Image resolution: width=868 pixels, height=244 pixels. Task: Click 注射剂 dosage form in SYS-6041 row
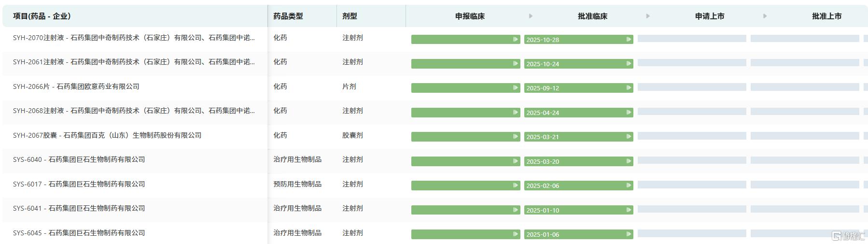pos(352,208)
